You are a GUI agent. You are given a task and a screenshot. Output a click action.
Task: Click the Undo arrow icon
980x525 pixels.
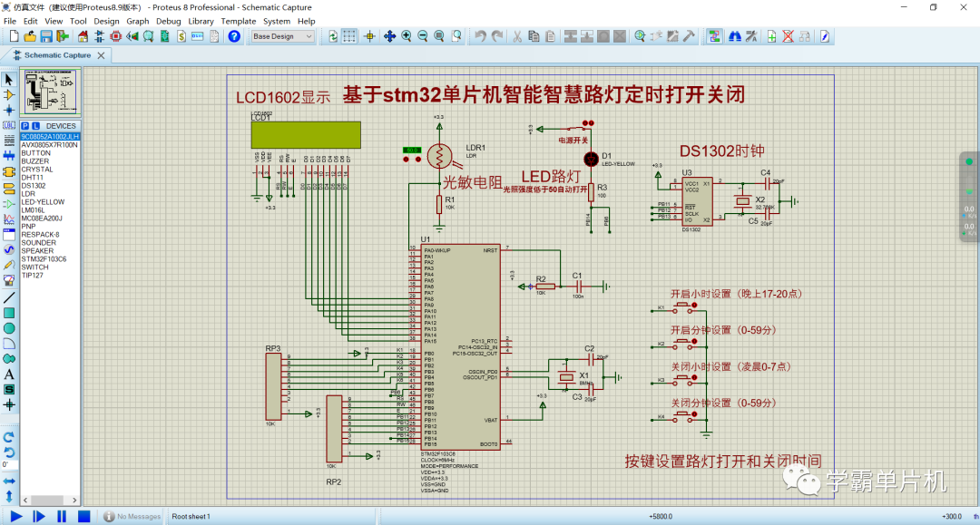click(x=479, y=36)
